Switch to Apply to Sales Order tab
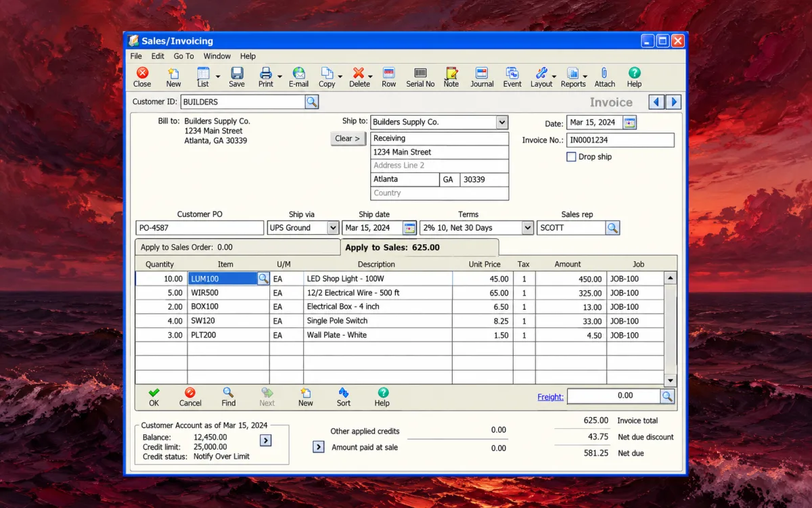This screenshot has height=508, width=812. pyautogui.click(x=238, y=248)
